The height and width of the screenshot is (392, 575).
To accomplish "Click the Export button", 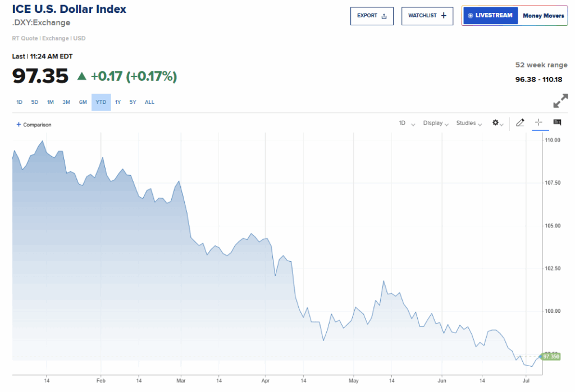I will (372, 16).
